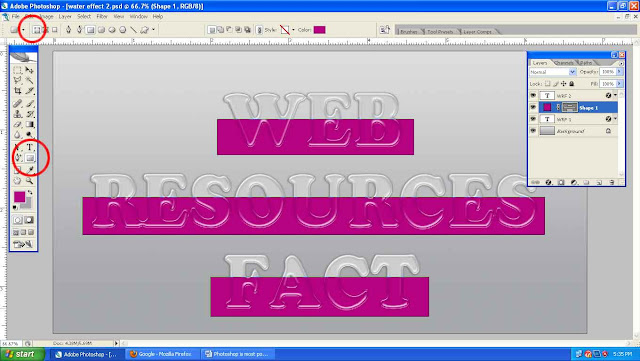Select the Eraser tool
Viewport: 640px width, 361px height.
tap(18, 125)
